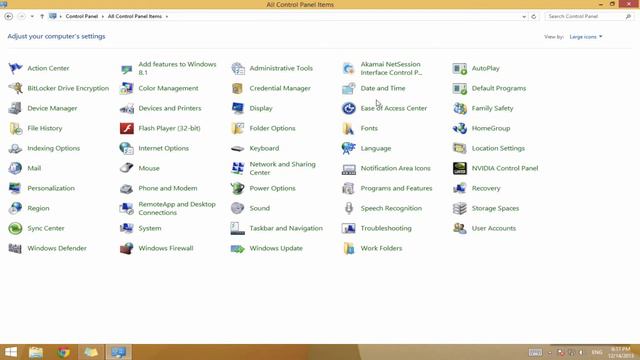Open the Sync Center green icon
The image size is (640, 360).
point(15,228)
